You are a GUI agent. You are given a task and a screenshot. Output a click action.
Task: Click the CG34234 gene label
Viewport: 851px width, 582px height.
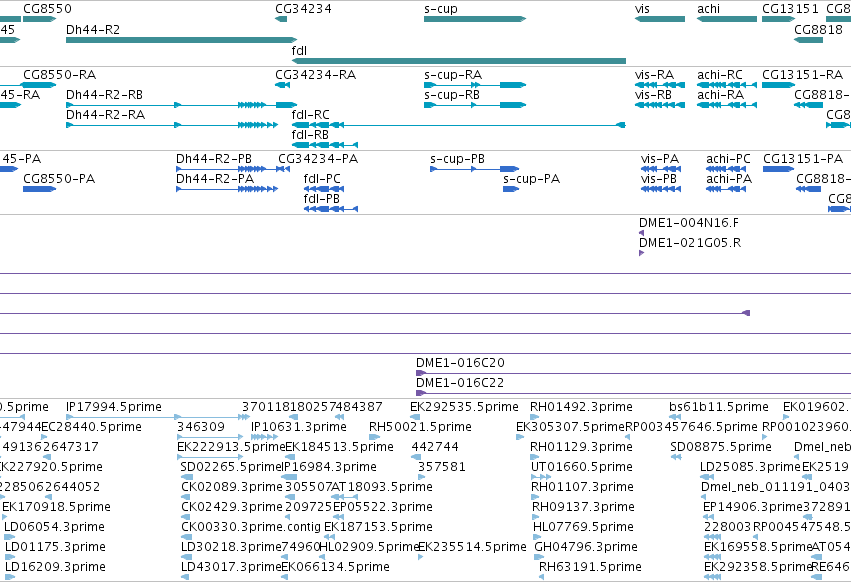(303, 9)
